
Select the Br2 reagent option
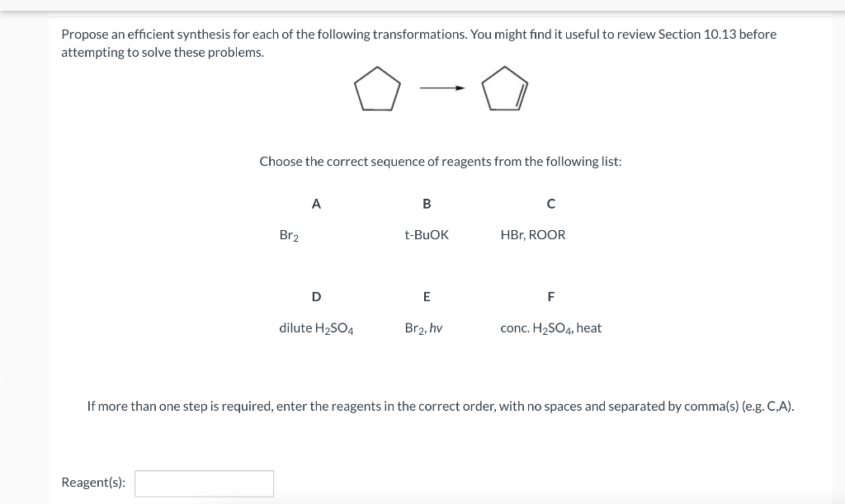coord(288,234)
